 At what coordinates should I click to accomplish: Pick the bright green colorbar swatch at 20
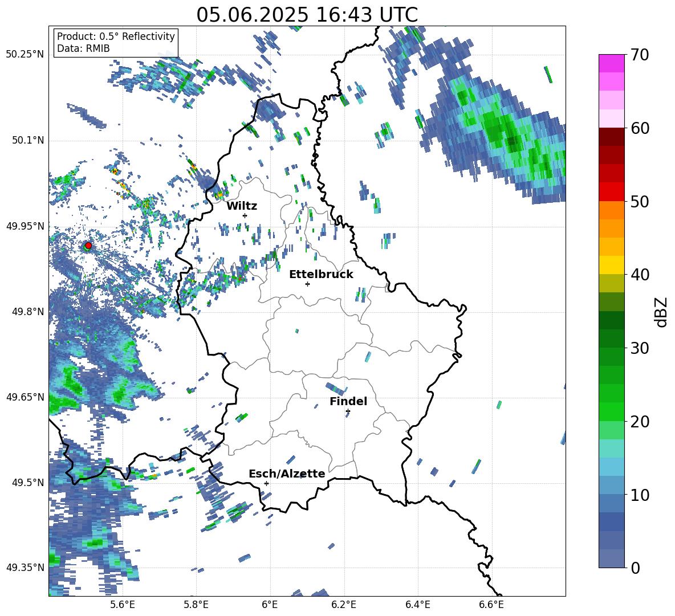611,411
